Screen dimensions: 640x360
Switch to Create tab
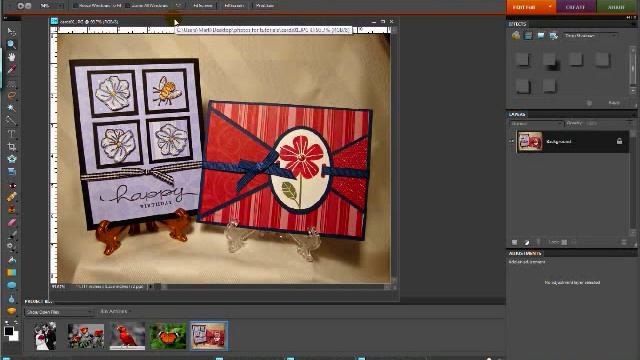pos(576,7)
